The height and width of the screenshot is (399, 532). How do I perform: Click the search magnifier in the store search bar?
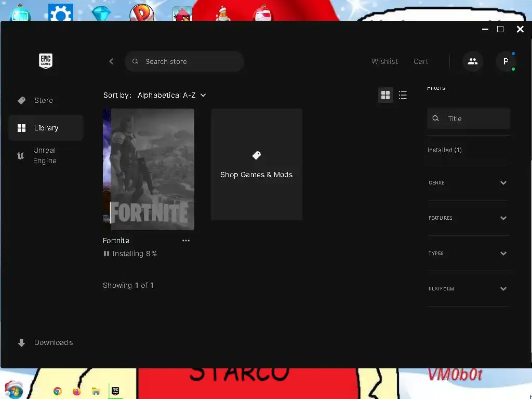[135, 61]
